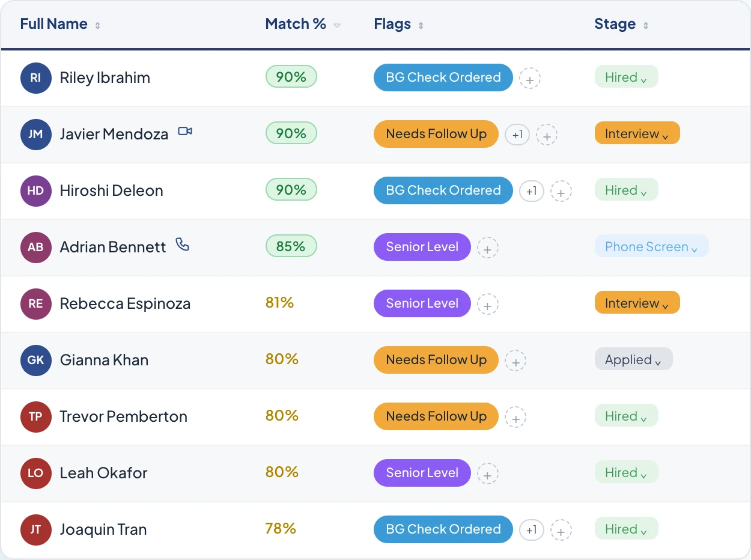The image size is (751, 560).
Task: Click the video camera icon beside Javier Mendoza
Action: pos(185,132)
